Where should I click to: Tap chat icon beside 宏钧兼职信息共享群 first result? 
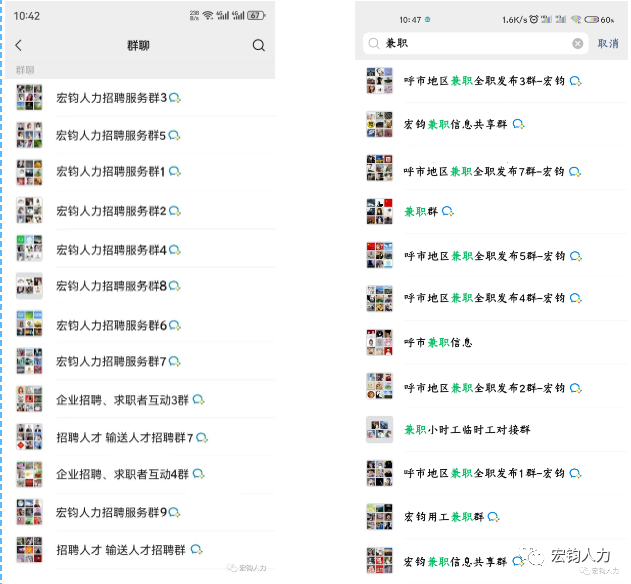[519, 124]
